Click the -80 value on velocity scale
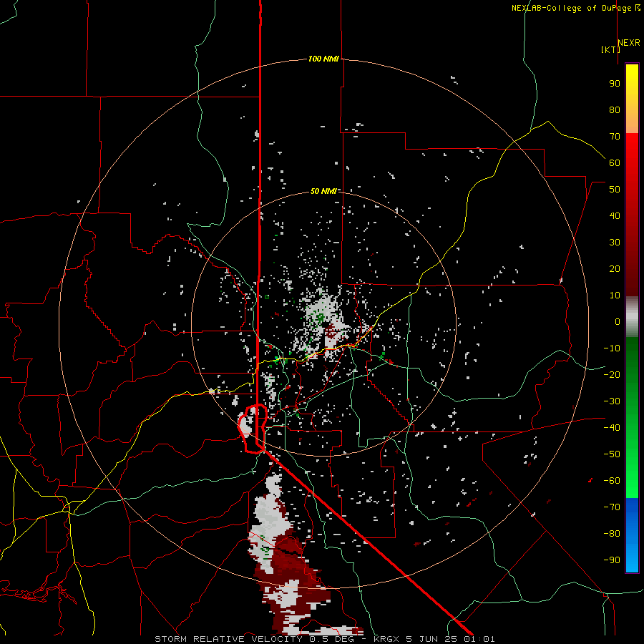The height and width of the screenshot is (644, 644). click(612, 534)
